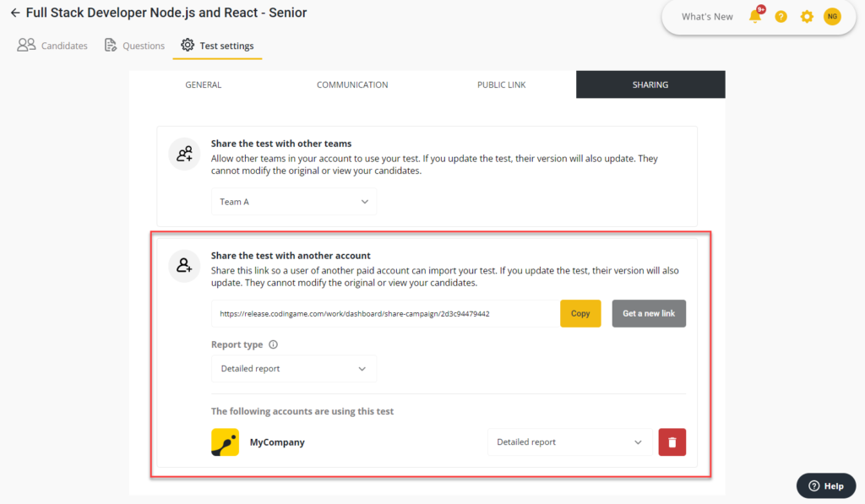Open the Candidates section icon
Image resolution: width=865 pixels, height=504 pixels.
[x=24, y=45]
